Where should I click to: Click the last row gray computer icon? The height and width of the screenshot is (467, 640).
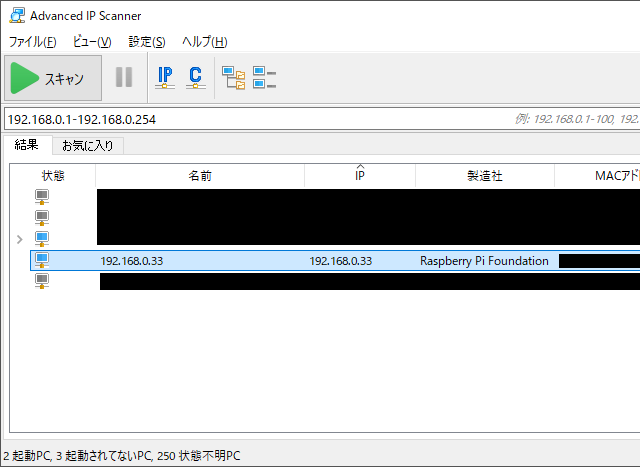(x=42, y=281)
